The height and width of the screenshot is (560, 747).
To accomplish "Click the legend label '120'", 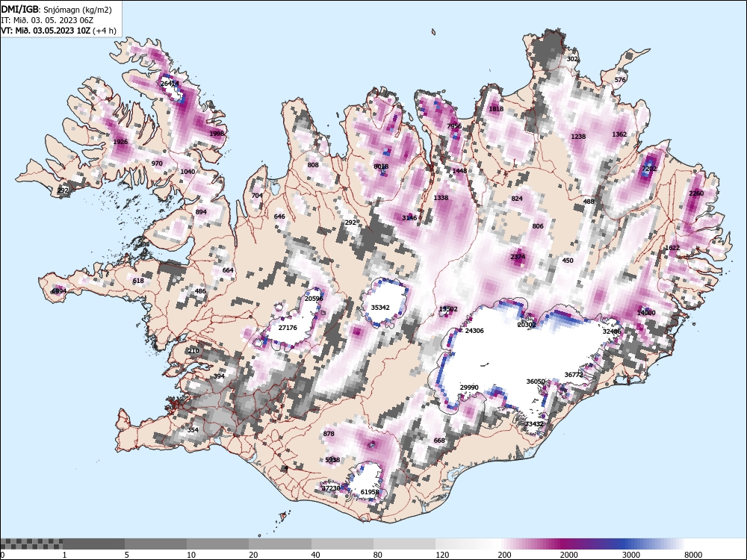I will [442, 555].
